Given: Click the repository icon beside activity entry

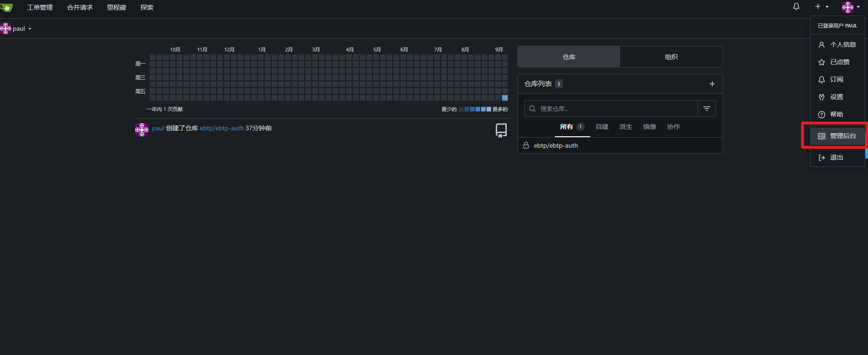Looking at the screenshot, I should tap(501, 130).
